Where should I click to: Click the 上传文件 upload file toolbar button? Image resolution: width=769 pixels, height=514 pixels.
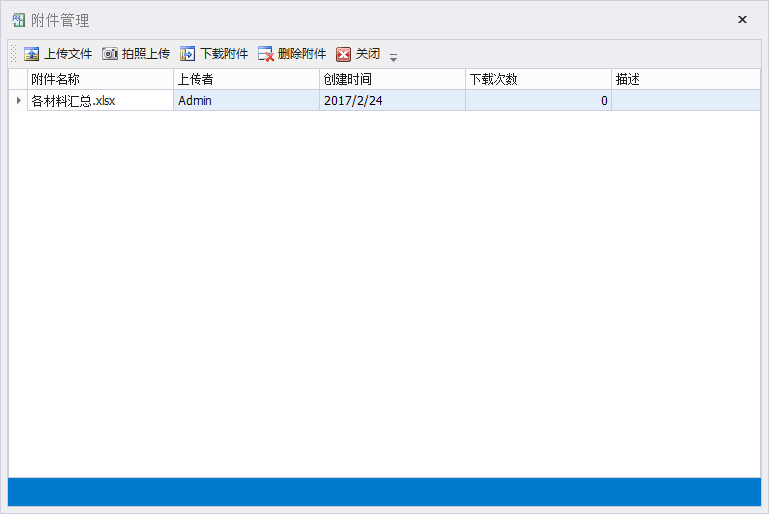tap(58, 54)
